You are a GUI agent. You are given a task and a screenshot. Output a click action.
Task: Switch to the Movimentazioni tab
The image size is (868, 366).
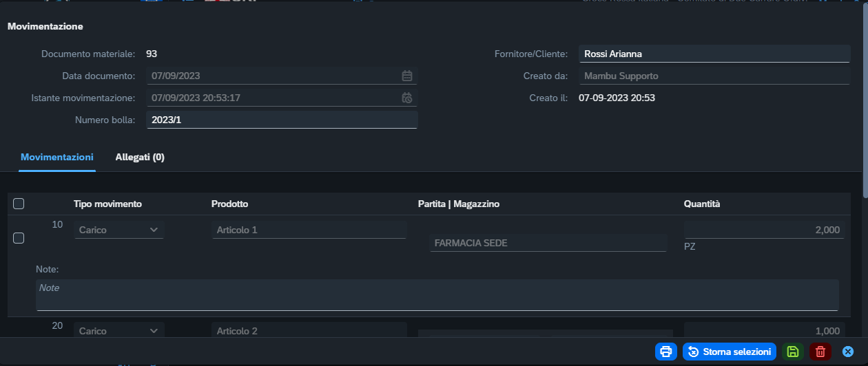(57, 157)
